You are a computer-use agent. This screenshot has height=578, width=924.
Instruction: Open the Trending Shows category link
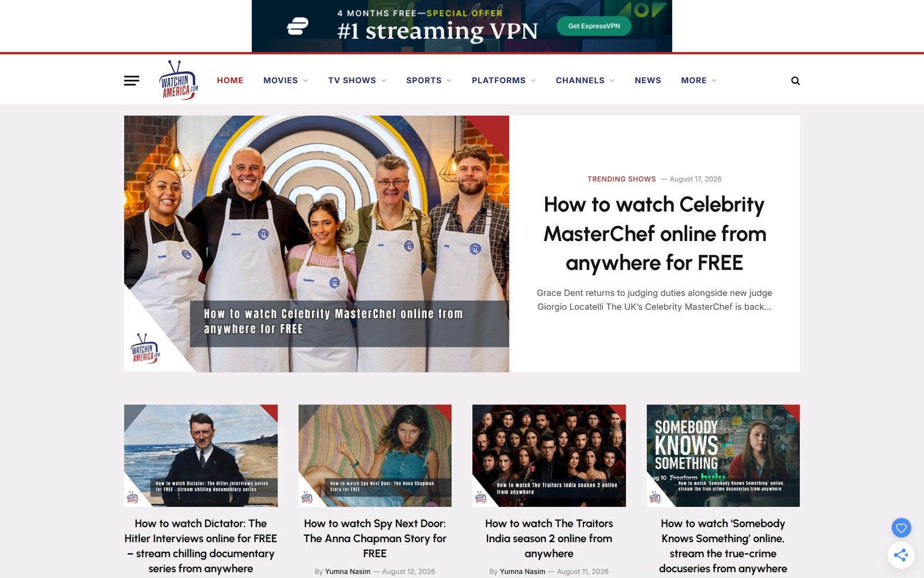[621, 179]
